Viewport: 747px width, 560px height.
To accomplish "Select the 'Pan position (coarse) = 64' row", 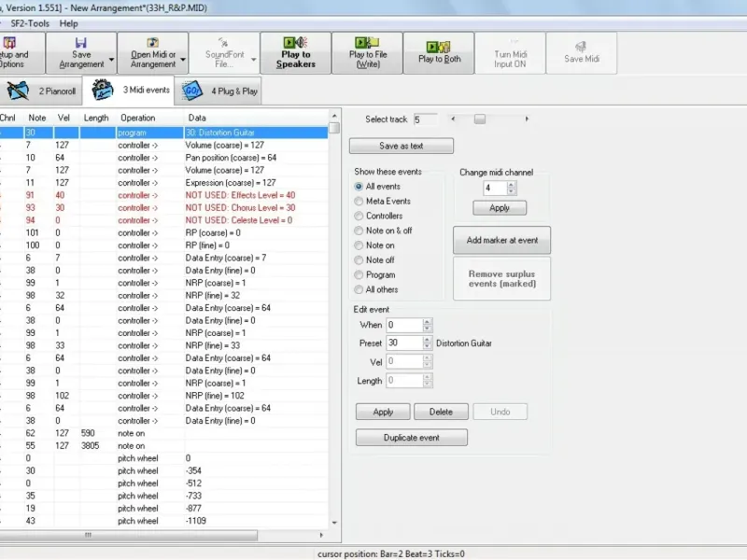I will [164, 158].
